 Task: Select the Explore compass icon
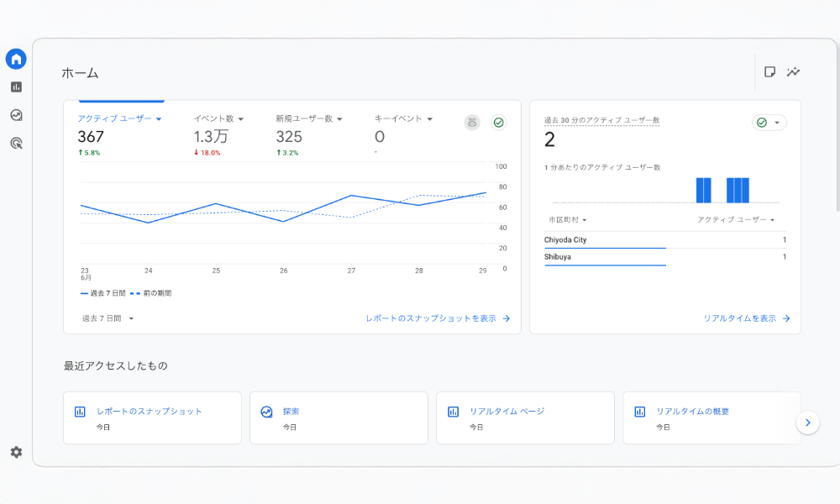[15, 115]
